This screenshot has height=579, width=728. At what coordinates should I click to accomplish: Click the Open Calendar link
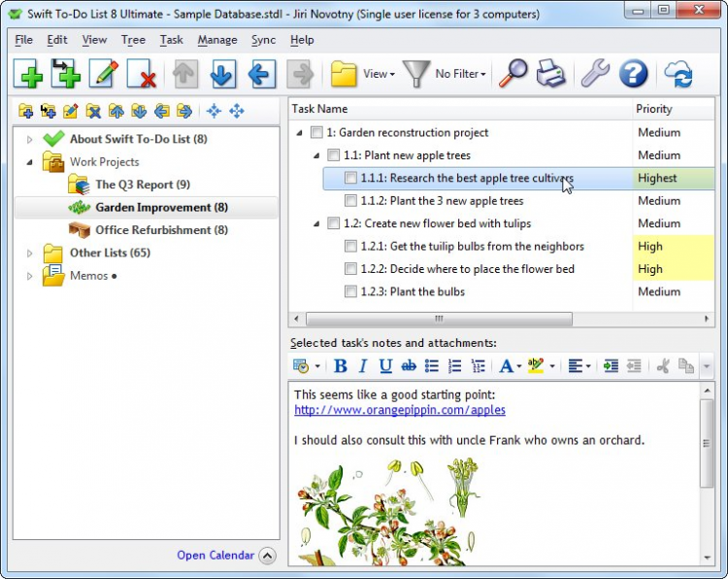click(x=215, y=555)
